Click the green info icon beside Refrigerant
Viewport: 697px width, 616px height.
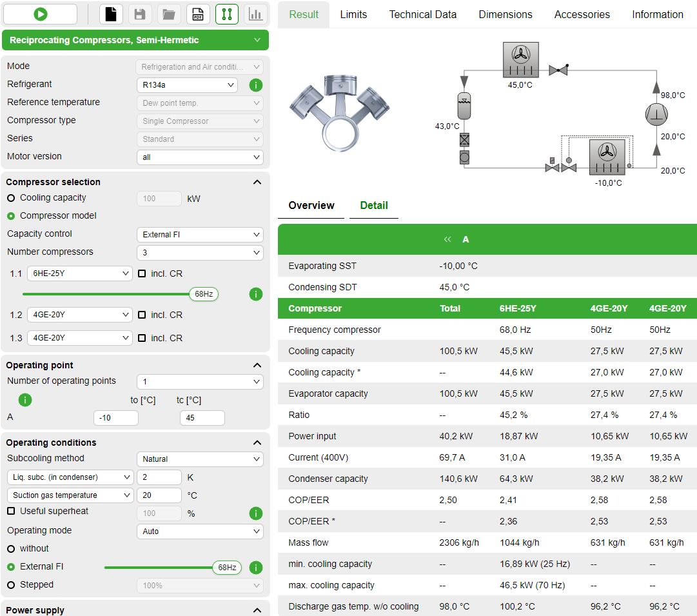[x=255, y=84]
